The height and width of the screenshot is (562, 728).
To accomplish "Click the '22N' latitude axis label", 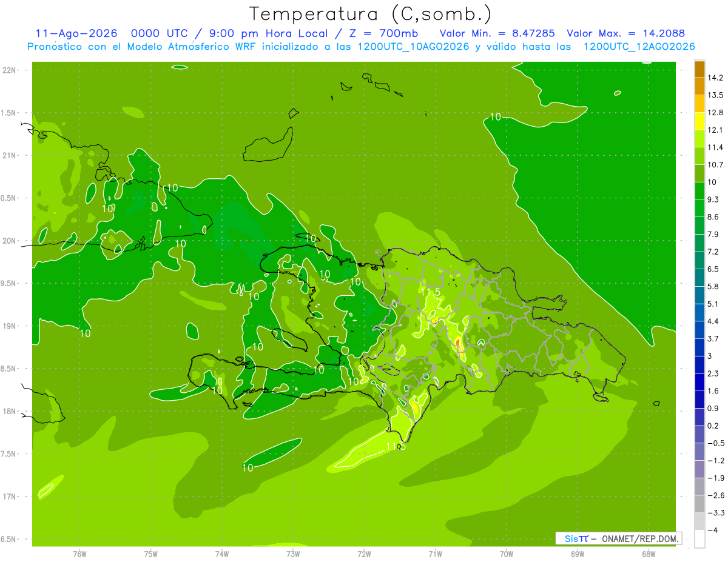I will coord(10,70).
